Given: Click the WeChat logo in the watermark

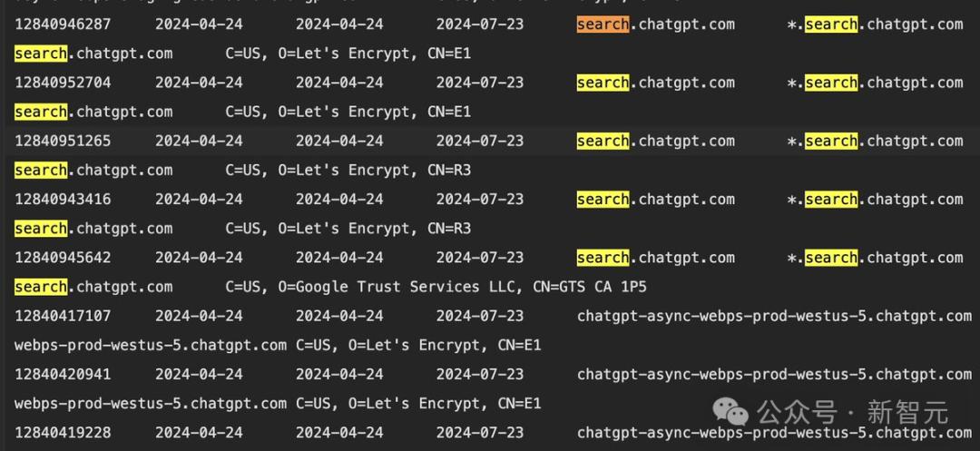Looking at the screenshot, I should click(731, 413).
